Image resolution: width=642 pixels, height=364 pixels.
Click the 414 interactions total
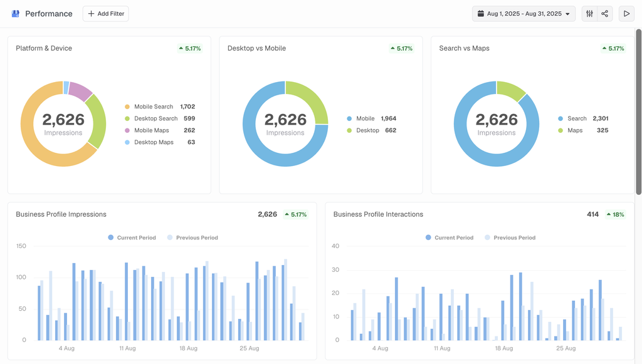point(593,214)
